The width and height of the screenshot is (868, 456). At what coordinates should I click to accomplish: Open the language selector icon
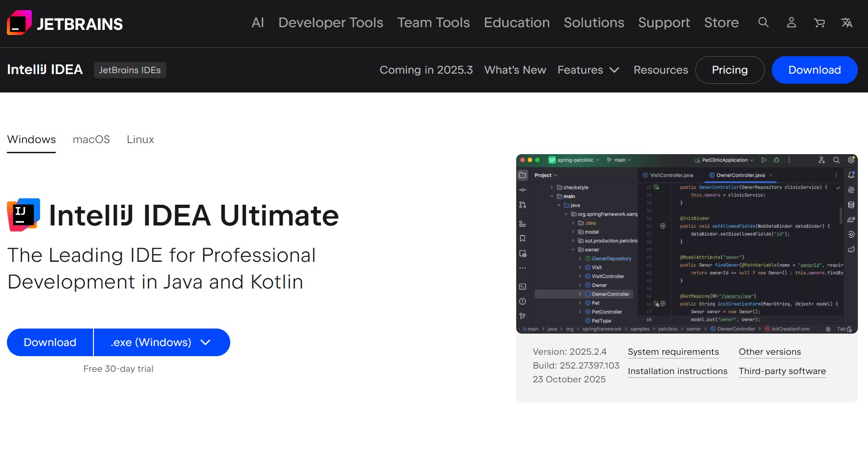click(847, 23)
